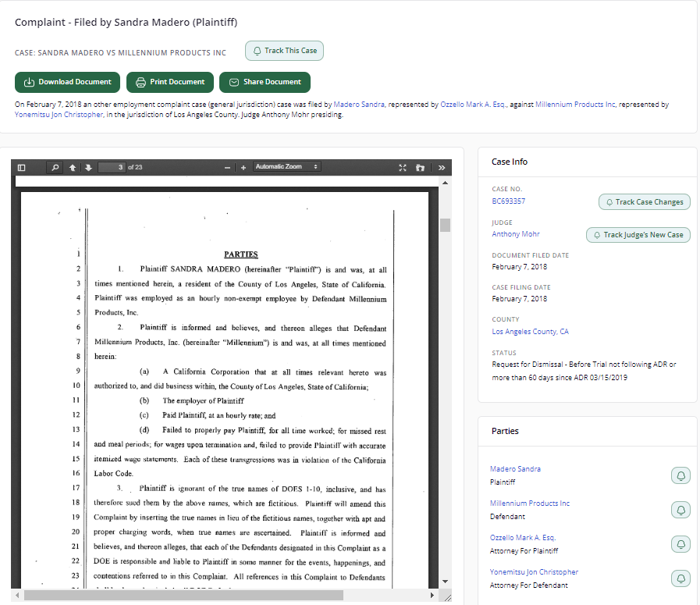Click the 'of 23' page count label
This screenshot has width=700, height=605.
135,167
